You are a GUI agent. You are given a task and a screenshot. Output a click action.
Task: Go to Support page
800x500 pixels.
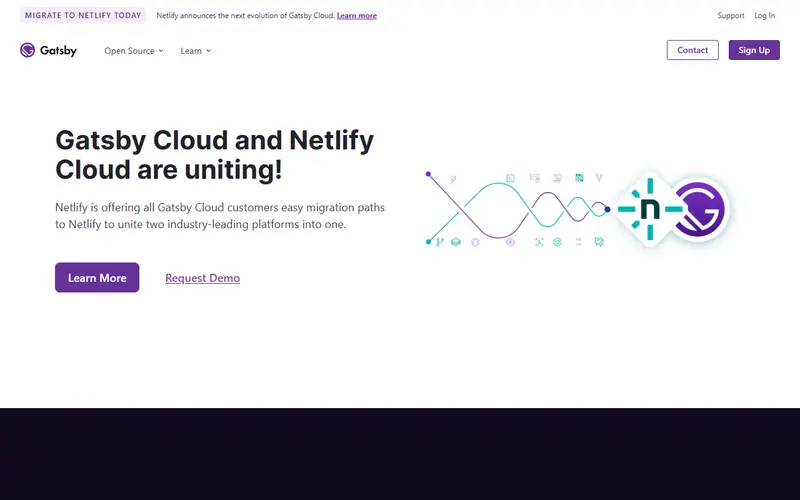click(731, 16)
